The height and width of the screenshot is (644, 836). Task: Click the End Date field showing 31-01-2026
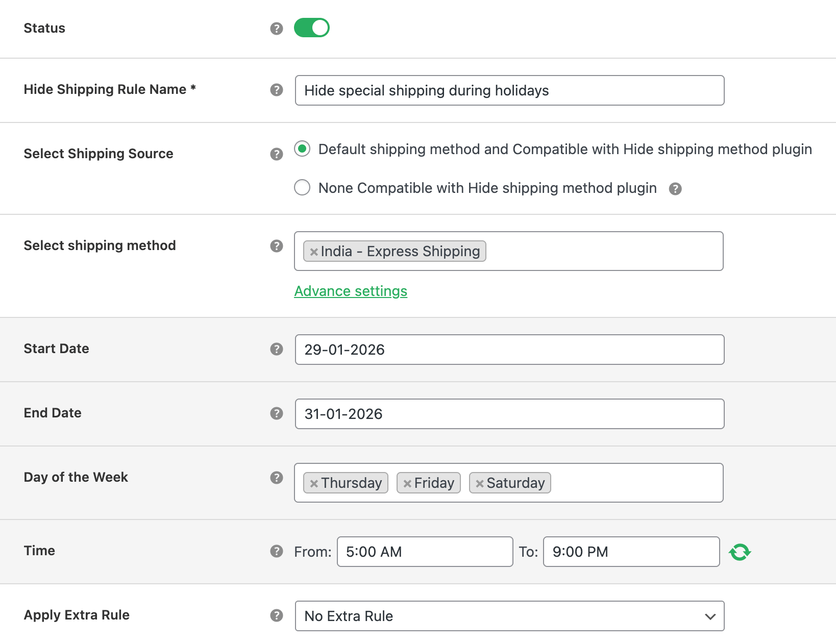(x=509, y=414)
